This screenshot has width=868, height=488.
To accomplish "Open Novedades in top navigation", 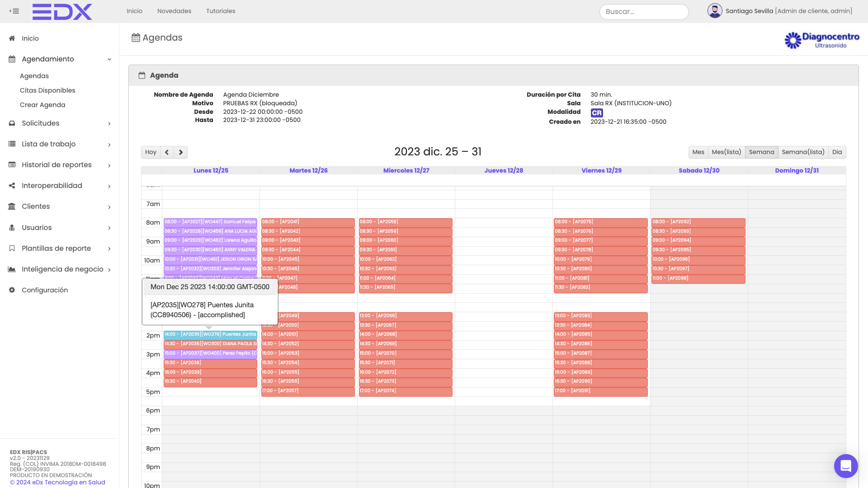I will coord(174,11).
